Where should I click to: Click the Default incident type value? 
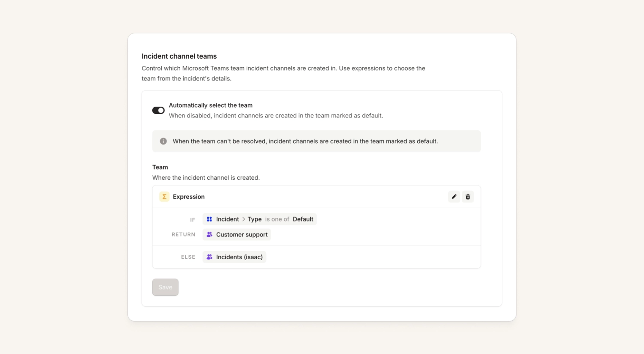(x=303, y=219)
